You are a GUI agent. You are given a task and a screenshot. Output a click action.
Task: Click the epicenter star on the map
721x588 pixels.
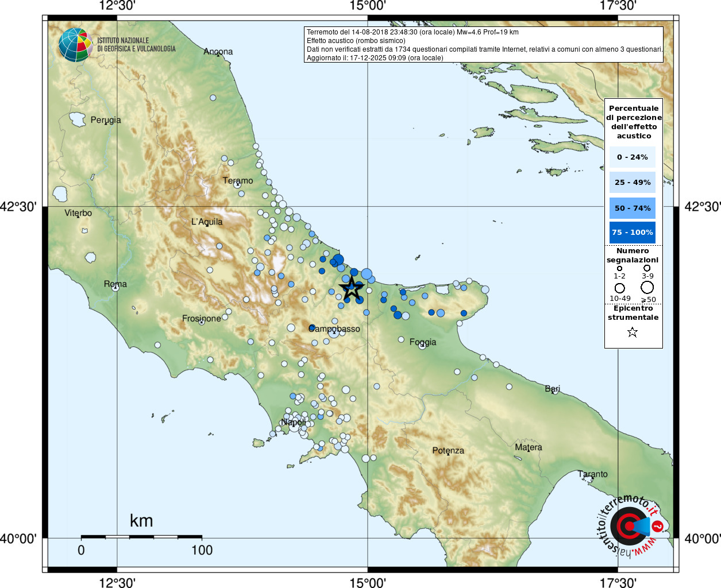tap(351, 288)
